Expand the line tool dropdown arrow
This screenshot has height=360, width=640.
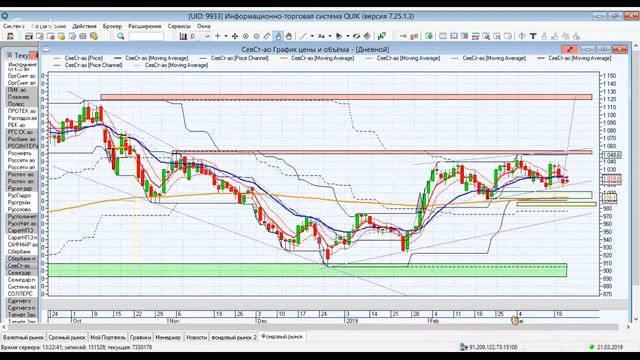pyautogui.click(x=312, y=36)
